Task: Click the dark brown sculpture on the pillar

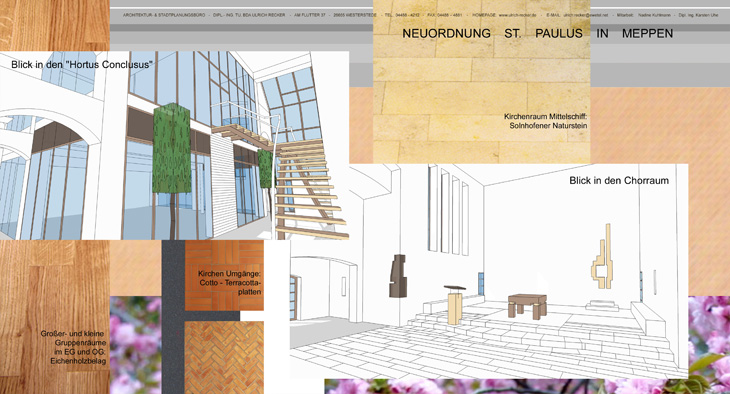Action: [398, 276]
